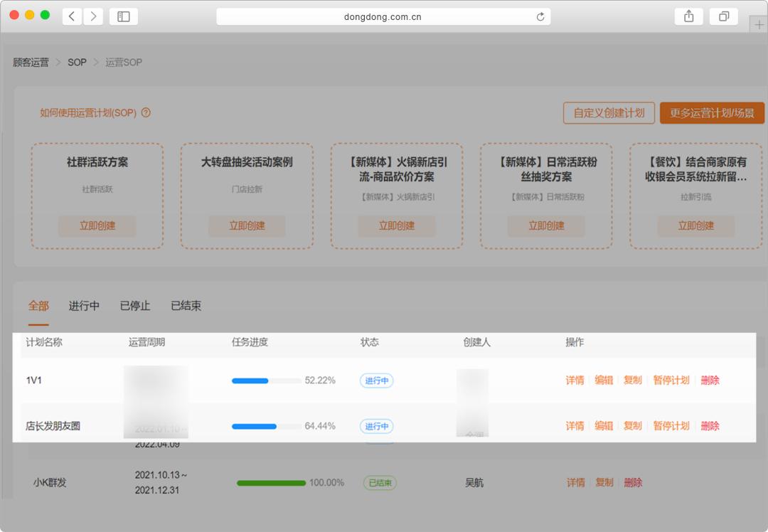Click 立即创建 on 餐饮收银会员系统 card
768x532 pixels.
coord(696,226)
